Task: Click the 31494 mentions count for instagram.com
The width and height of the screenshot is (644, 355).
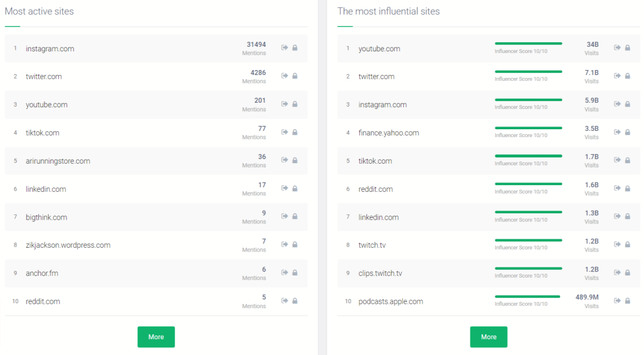Action: click(256, 45)
